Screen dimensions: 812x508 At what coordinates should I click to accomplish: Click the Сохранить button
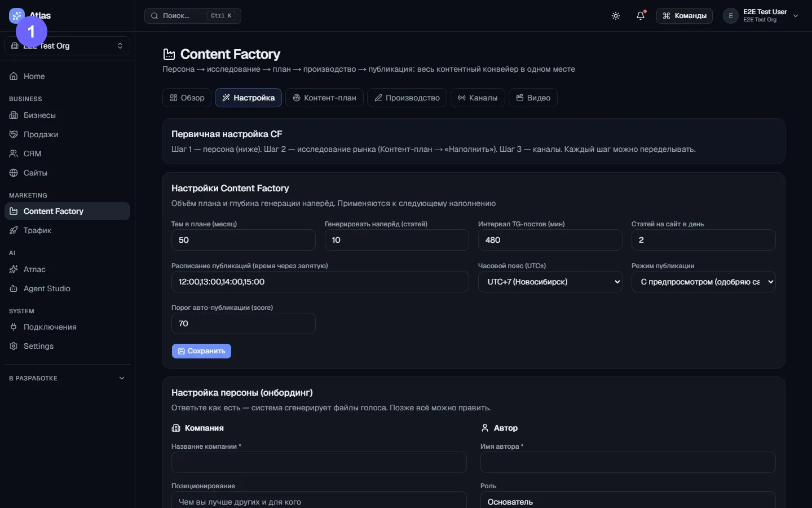201,351
